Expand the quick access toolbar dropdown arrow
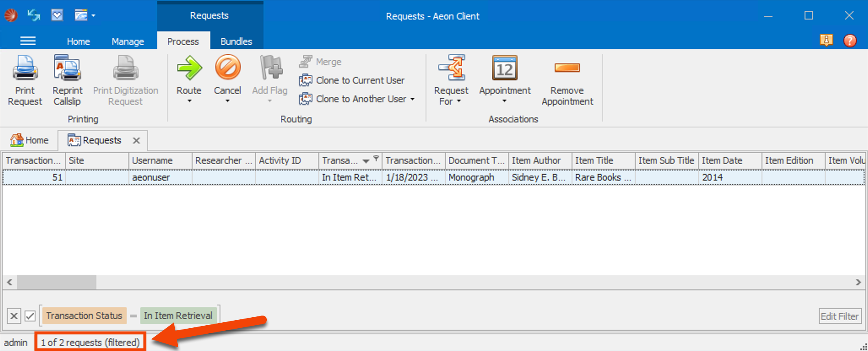 coord(93,16)
